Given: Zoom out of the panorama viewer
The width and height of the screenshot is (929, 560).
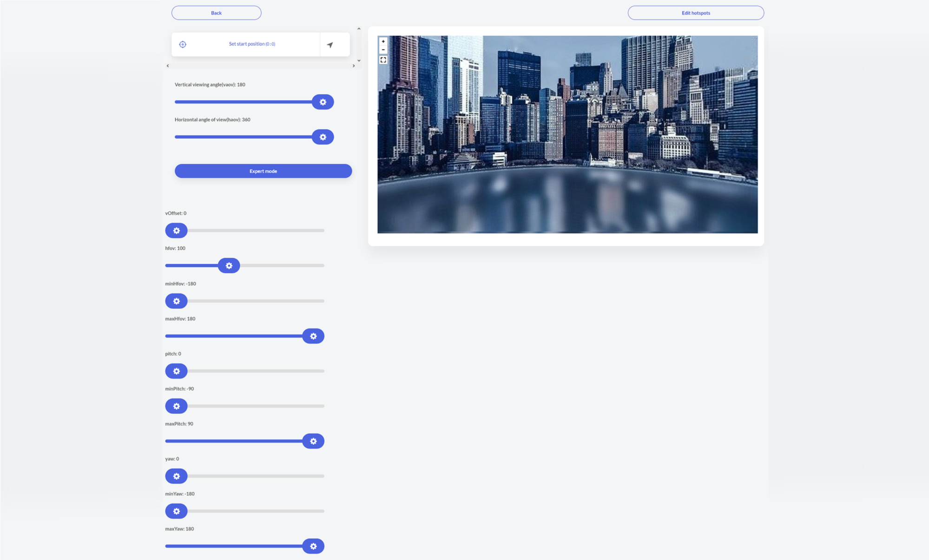Looking at the screenshot, I should [x=383, y=50].
